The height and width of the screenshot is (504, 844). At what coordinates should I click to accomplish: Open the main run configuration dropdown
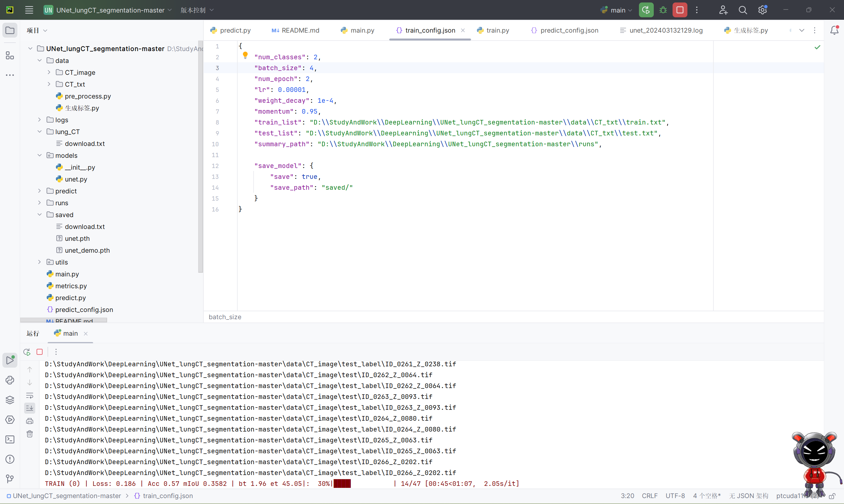[x=617, y=10]
